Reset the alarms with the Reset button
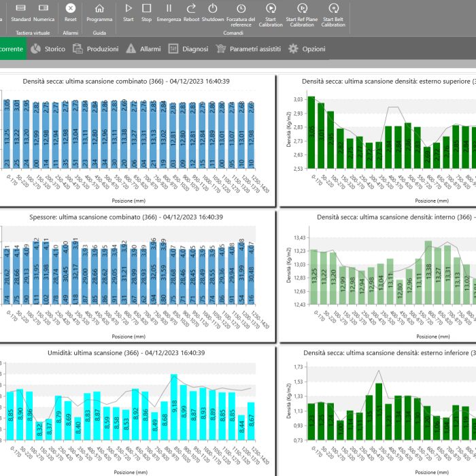The width and height of the screenshot is (476, 476). point(70,9)
